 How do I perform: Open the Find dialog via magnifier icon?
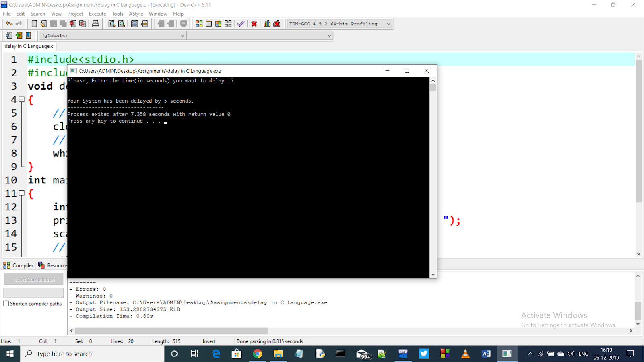(x=111, y=23)
